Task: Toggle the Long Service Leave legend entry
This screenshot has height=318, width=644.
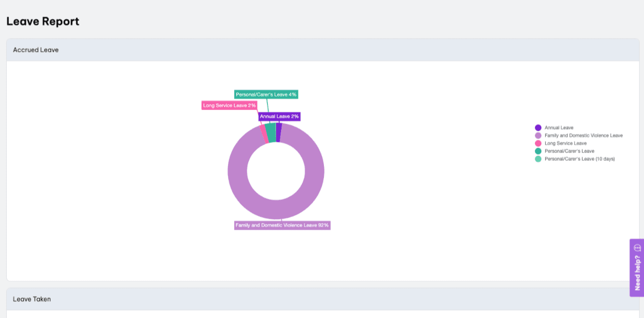Action: (561, 143)
